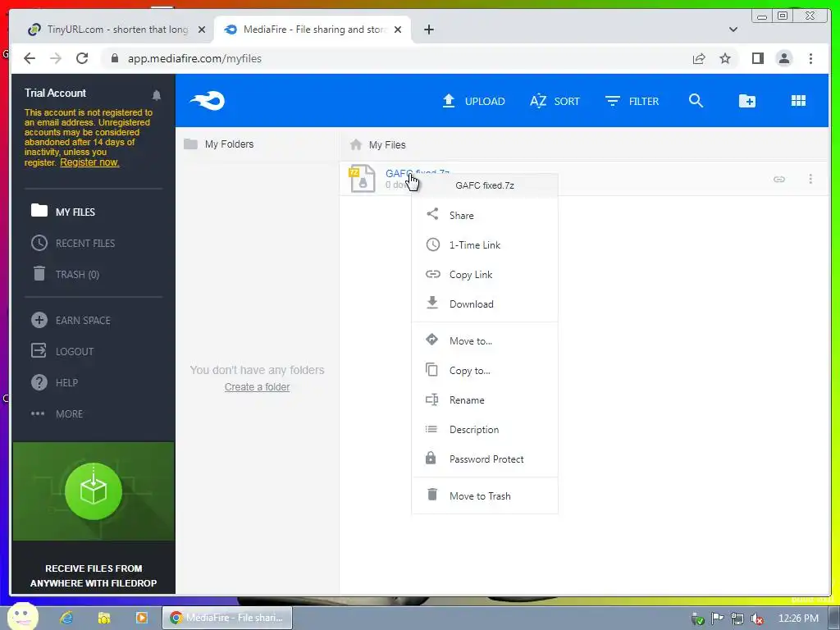This screenshot has height=630, width=840.
Task: Open Trash (0) in sidebar
Action: pos(66,274)
